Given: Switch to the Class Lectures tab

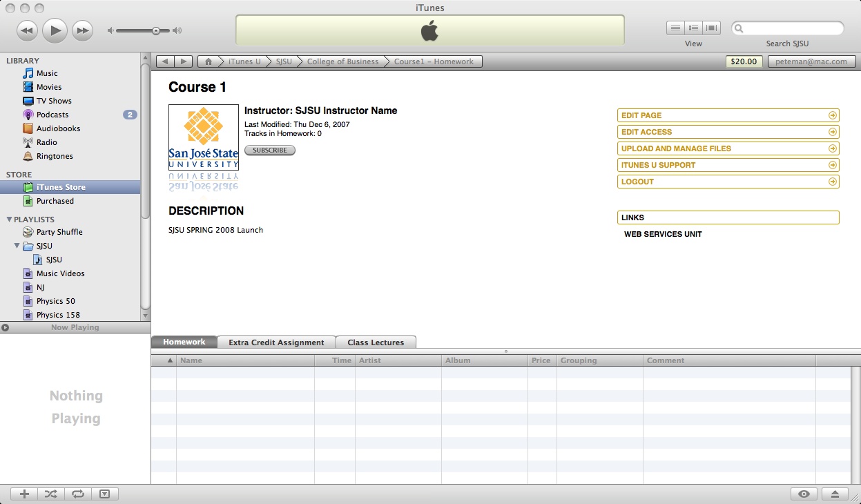Looking at the screenshot, I should (376, 342).
